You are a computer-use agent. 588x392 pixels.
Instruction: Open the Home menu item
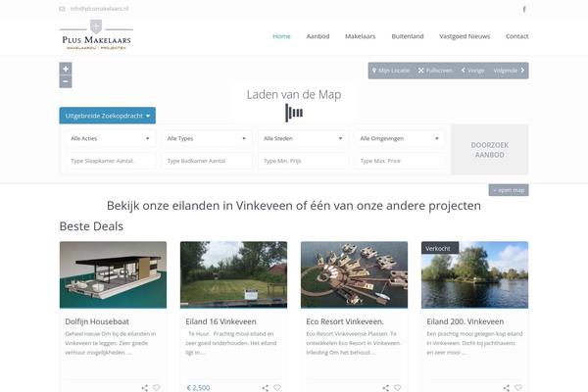click(281, 36)
